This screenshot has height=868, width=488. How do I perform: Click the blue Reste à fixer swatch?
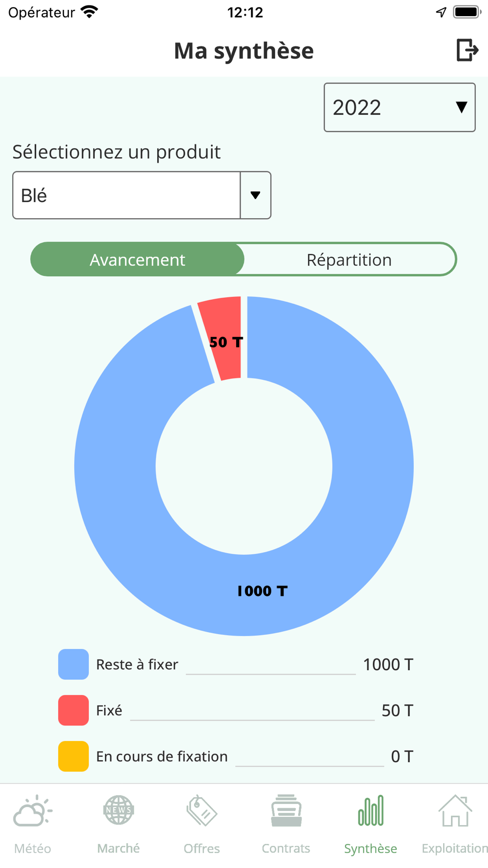(73, 664)
